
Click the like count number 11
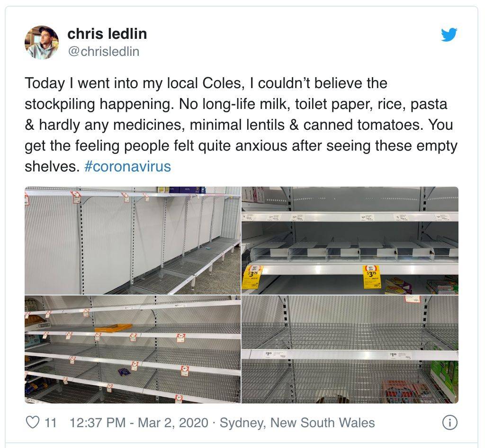pyautogui.click(x=51, y=422)
